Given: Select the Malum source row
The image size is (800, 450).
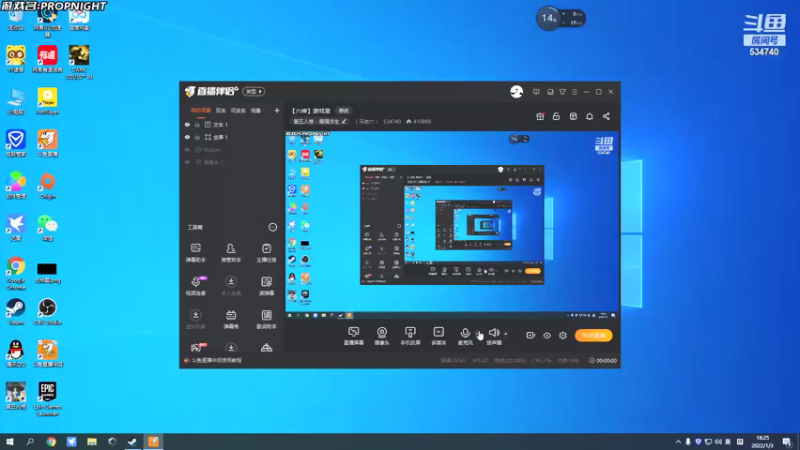Looking at the screenshot, I should click(232, 150).
